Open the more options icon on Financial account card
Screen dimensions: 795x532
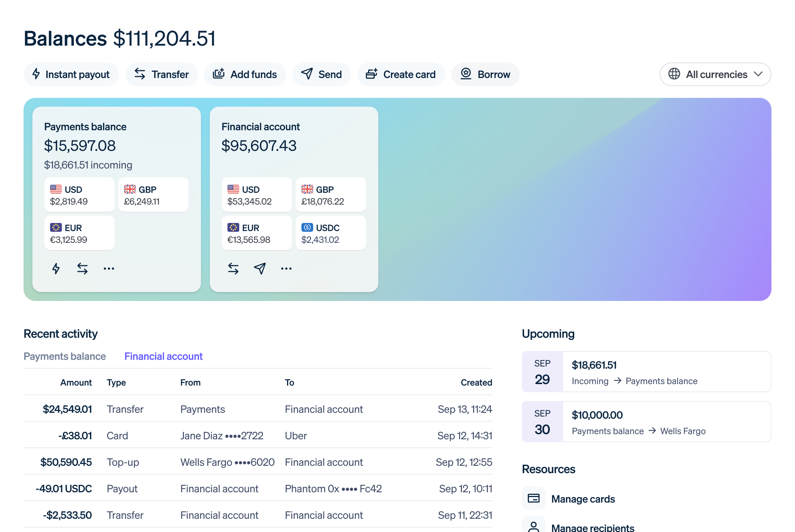[x=286, y=269]
